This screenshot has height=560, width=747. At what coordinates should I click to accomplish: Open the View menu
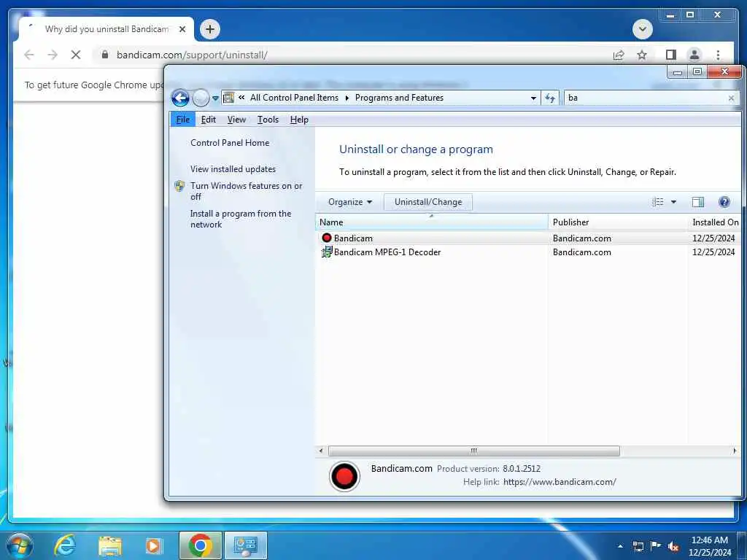pos(236,120)
